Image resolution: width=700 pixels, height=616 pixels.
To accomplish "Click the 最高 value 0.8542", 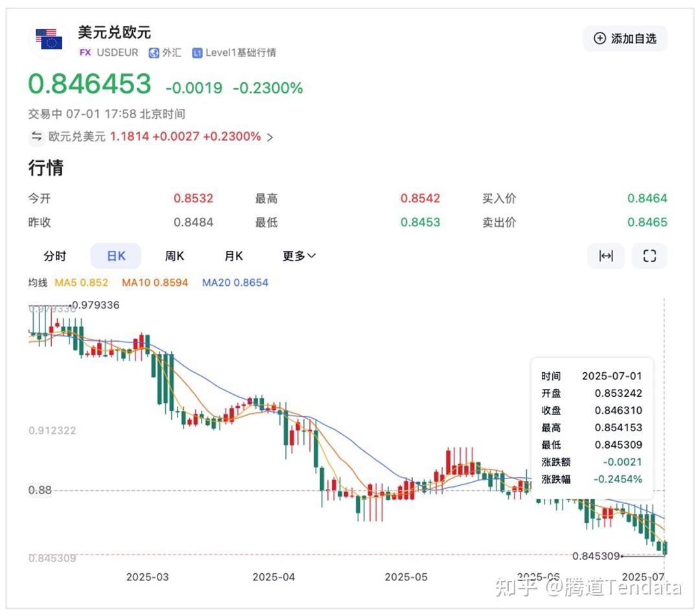I will tap(420, 198).
